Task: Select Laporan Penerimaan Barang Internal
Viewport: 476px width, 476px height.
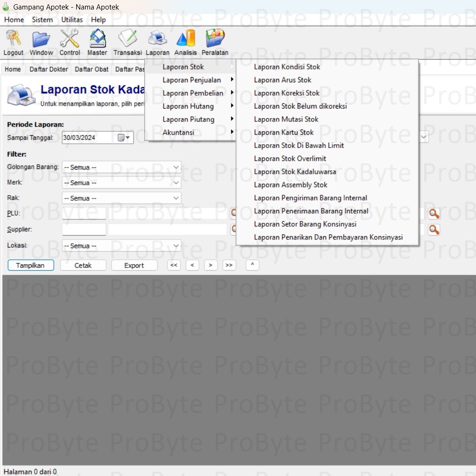Action: 327,211
